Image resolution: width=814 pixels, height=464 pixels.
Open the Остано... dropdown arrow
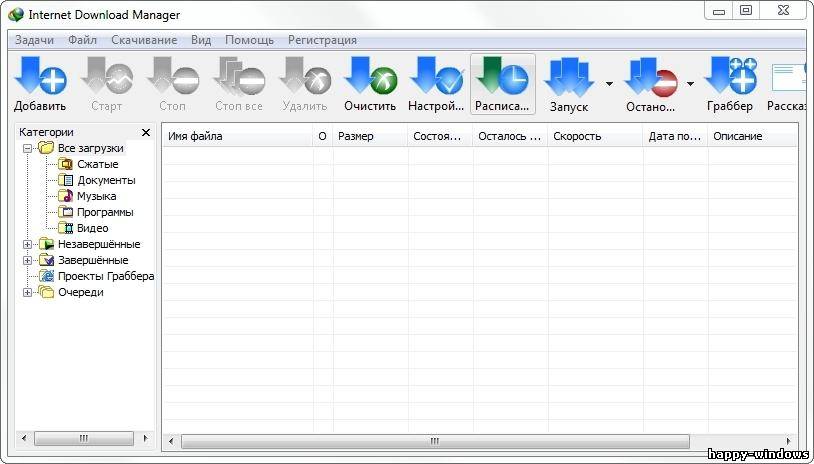pyautogui.click(x=690, y=84)
